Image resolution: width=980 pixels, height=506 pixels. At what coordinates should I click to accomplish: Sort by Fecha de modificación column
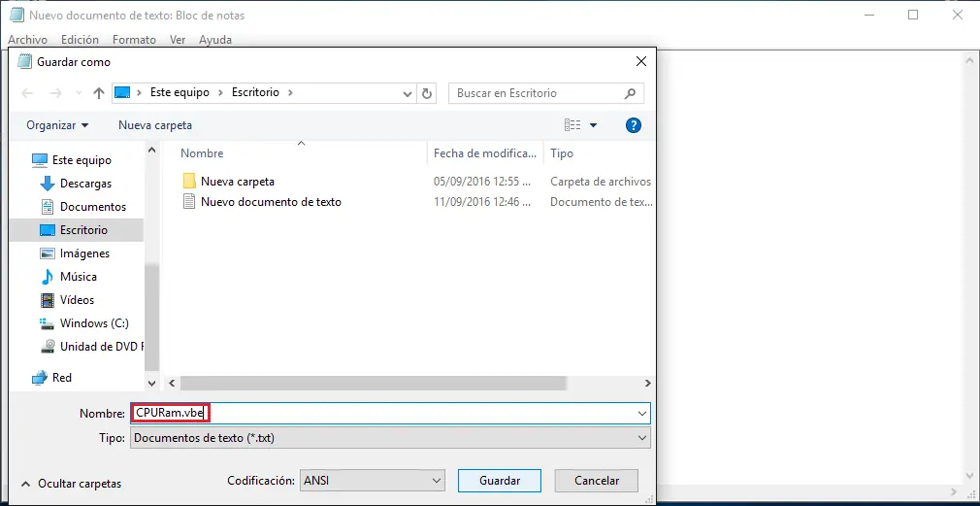[485, 153]
